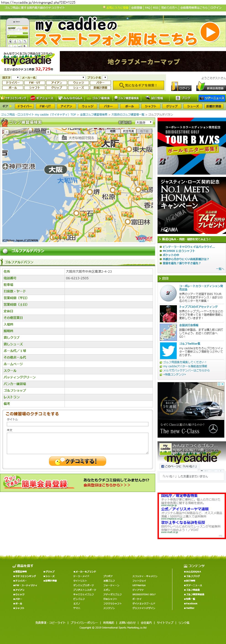Open the RSS link in top bar
226x644 pixels.
pos(156,8)
